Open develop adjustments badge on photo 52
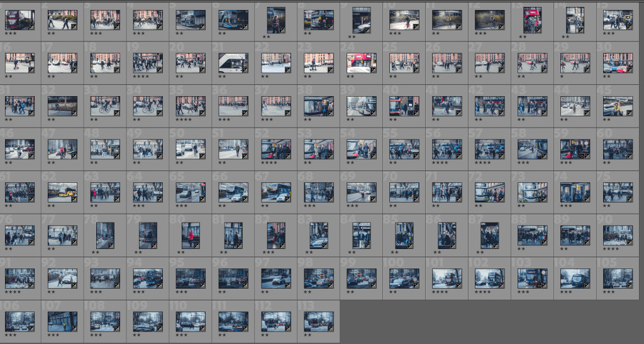The width and height of the screenshot is (644, 344). pos(288,155)
